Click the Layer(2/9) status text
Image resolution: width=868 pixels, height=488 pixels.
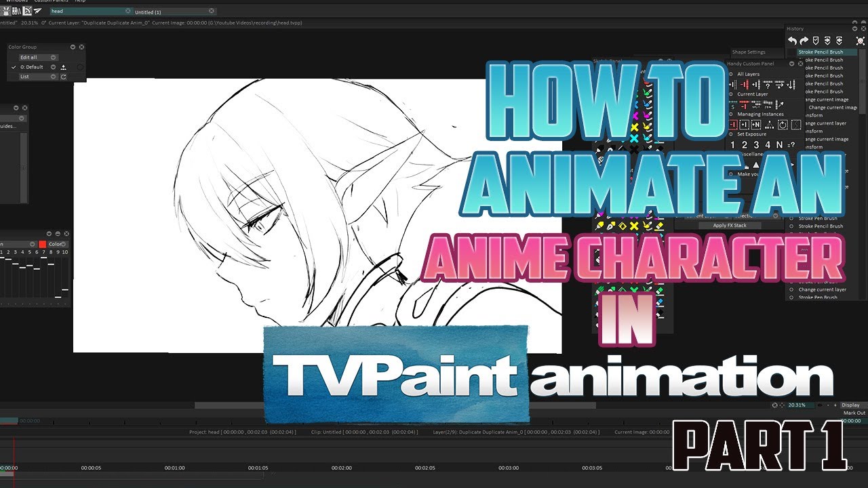(x=517, y=432)
